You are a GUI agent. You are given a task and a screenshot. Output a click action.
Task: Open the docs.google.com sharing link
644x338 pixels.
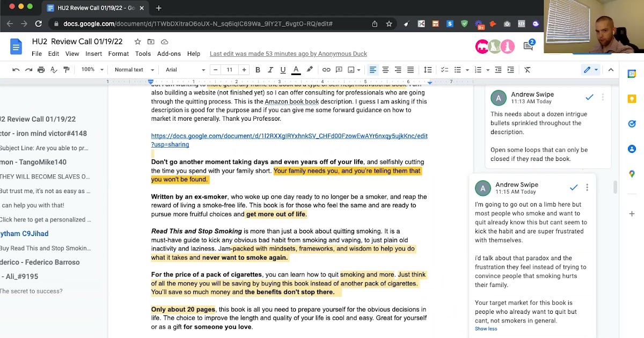(289, 136)
